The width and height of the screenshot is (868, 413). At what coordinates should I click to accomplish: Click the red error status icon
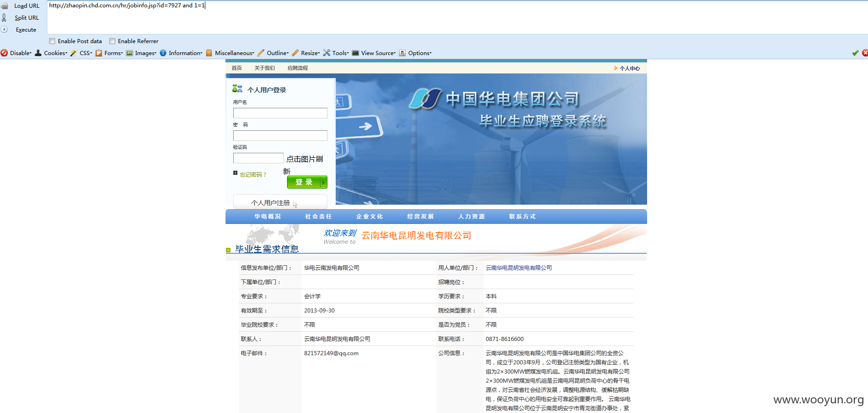click(x=865, y=53)
